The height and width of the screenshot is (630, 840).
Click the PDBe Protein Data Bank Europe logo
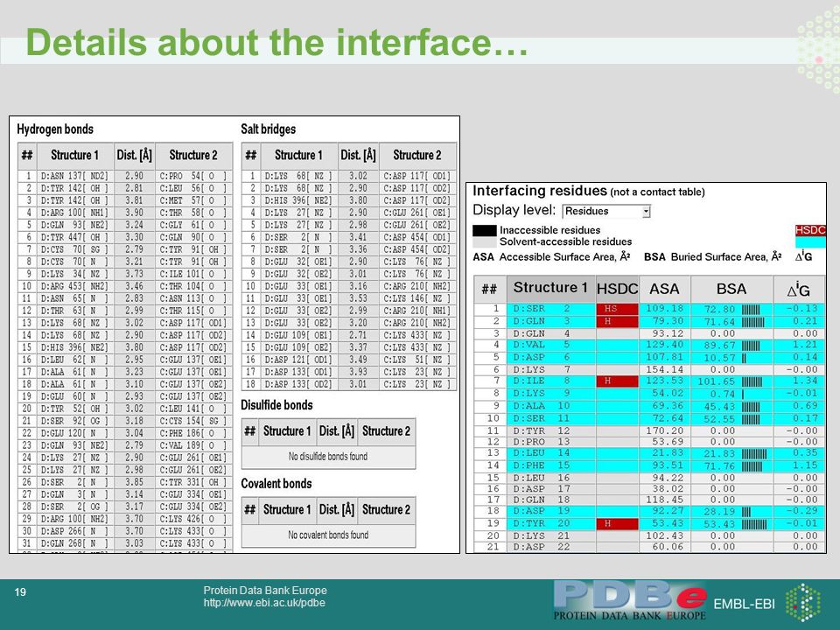tap(630, 602)
